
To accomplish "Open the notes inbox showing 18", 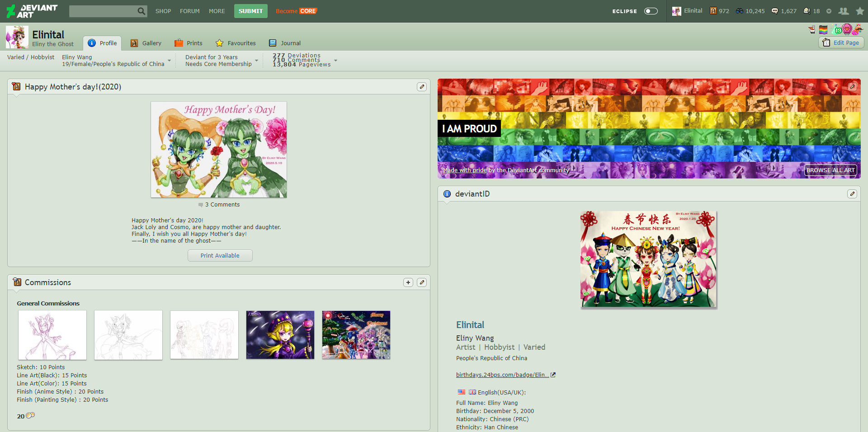I will tap(811, 11).
